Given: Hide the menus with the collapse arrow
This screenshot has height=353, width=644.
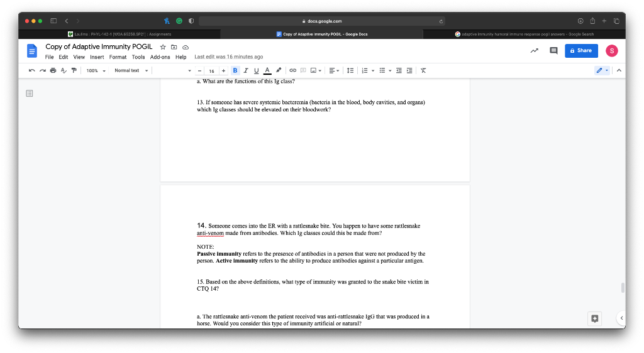Looking at the screenshot, I should (x=619, y=70).
